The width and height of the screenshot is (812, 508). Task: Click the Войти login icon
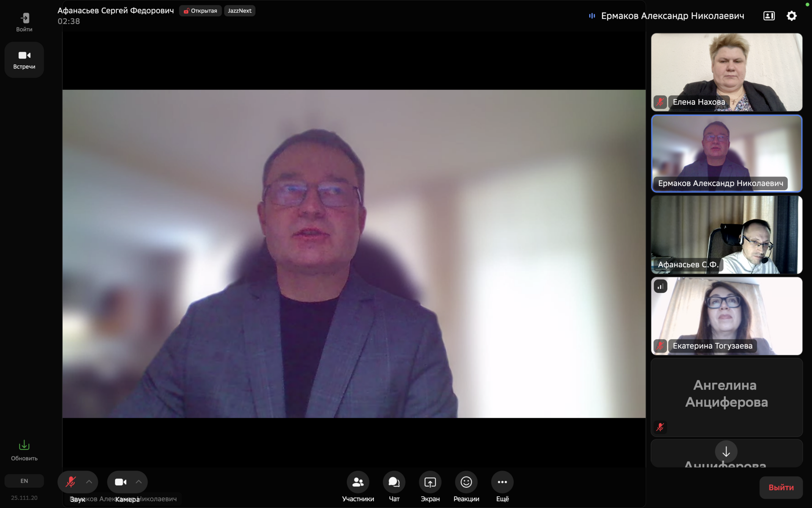(25, 18)
